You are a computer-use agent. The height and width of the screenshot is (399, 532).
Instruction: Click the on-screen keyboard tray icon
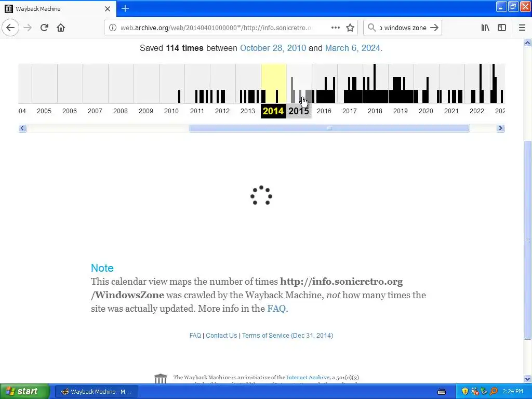(x=442, y=392)
